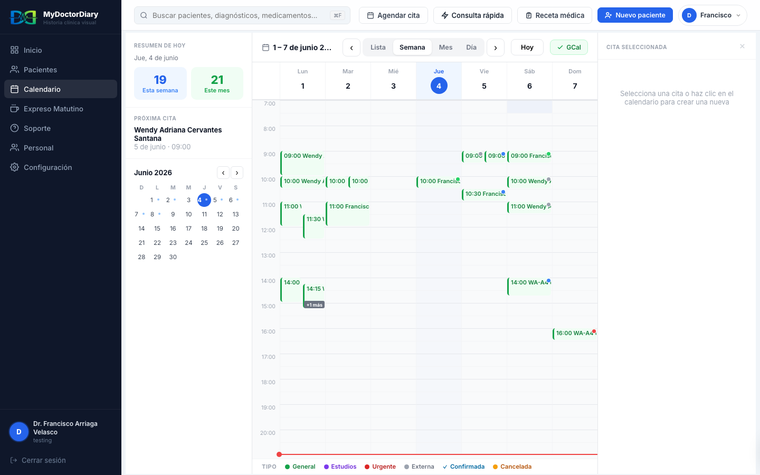Toggle the GCal sync button
This screenshot has width=760, height=475.
pyautogui.click(x=569, y=48)
